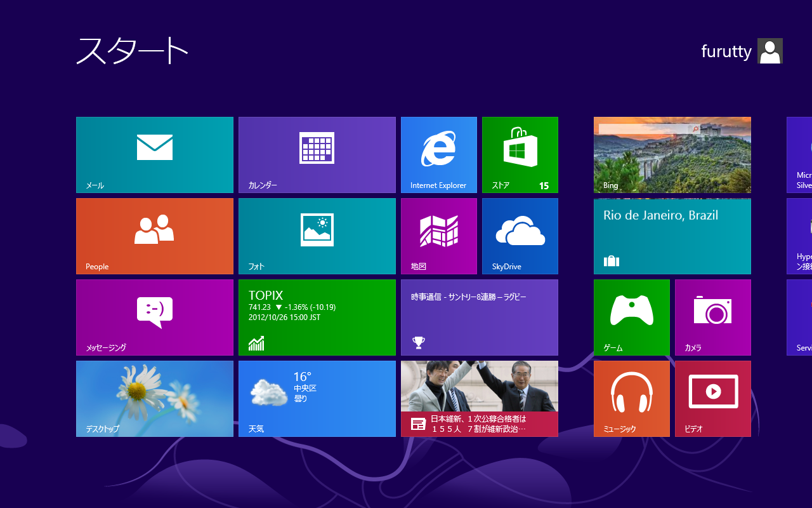The height and width of the screenshot is (508, 812).
Task: Open the Games (ゲーム) tile
Action: coord(632,317)
